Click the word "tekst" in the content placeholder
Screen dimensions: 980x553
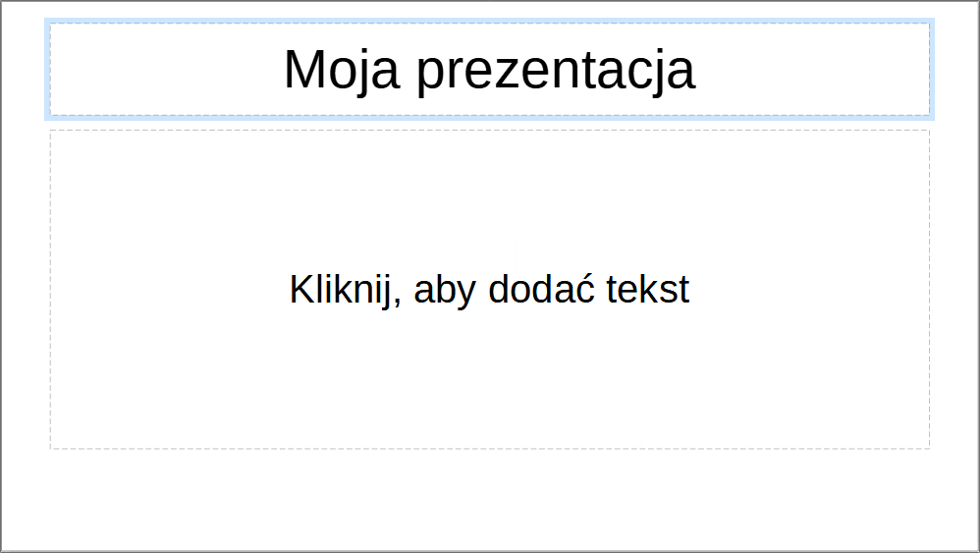pos(648,290)
